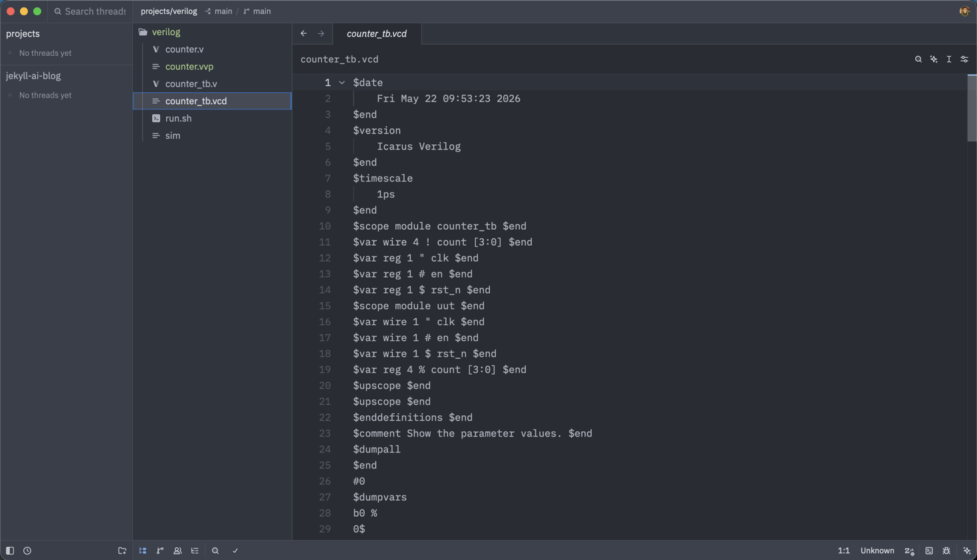The height and width of the screenshot is (560, 977).
Task: Click the branch icon beside second main
Action: 247,11
